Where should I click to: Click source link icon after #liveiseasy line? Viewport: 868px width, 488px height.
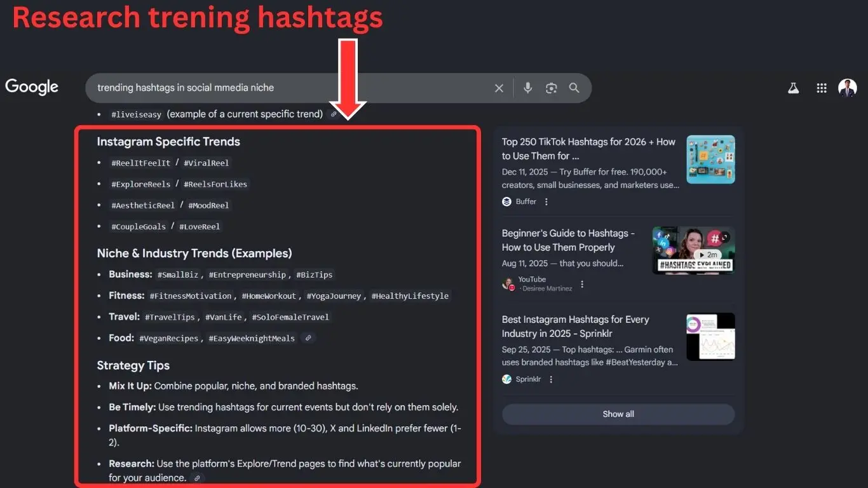[x=334, y=114]
